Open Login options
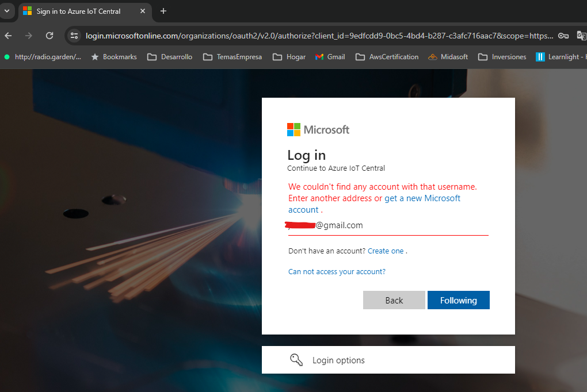Viewport: 587px width, 392px height. pyautogui.click(x=388, y=360)
